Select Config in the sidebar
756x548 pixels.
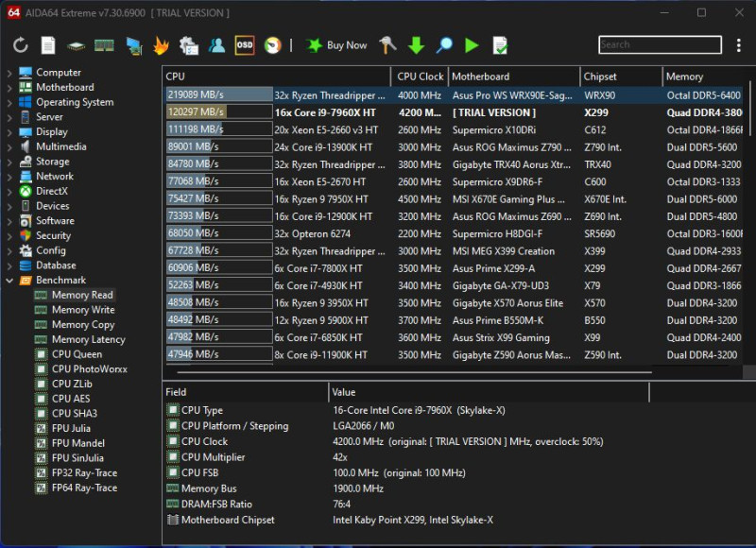[x=51, y=250]
